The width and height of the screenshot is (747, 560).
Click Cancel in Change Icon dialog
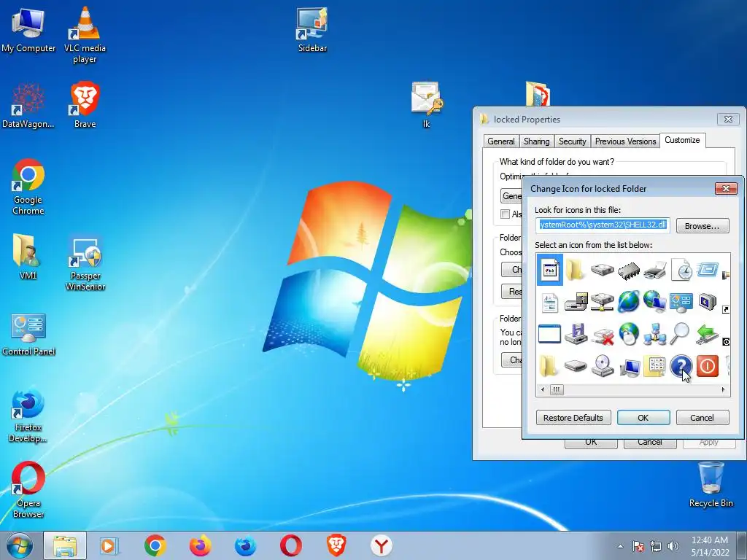703,418
